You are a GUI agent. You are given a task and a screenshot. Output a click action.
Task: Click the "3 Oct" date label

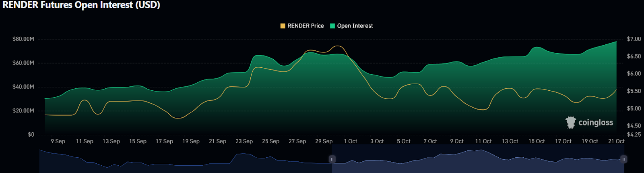(377, 141)
